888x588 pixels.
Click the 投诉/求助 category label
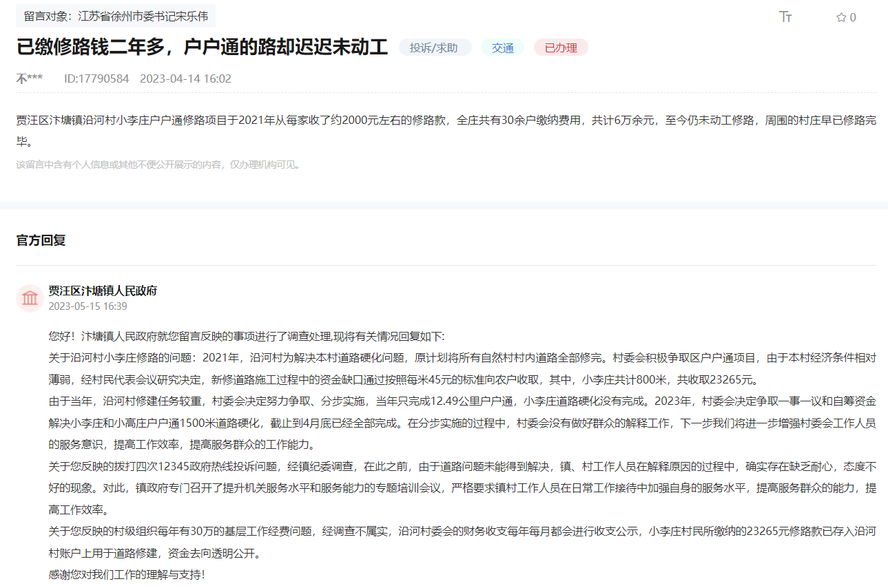pyautogui.click(x=435, y=47)
